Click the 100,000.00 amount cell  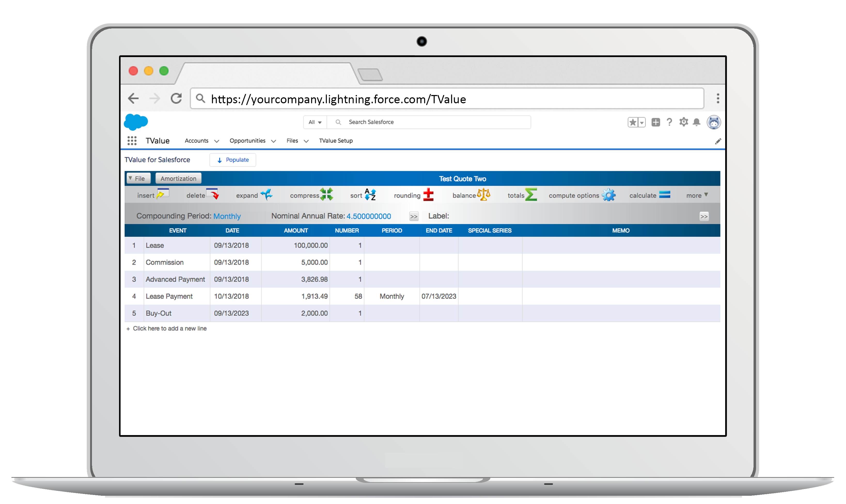pos(295,245)
